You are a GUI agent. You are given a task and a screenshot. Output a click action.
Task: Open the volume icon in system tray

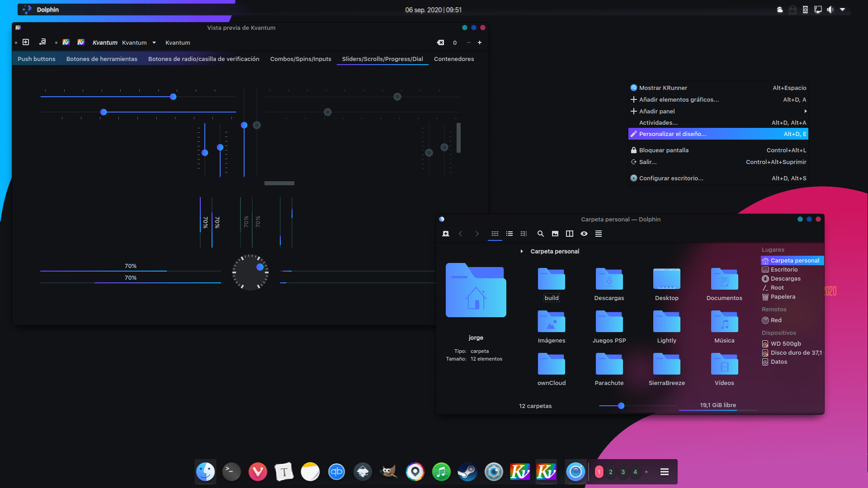click(830, 9)
